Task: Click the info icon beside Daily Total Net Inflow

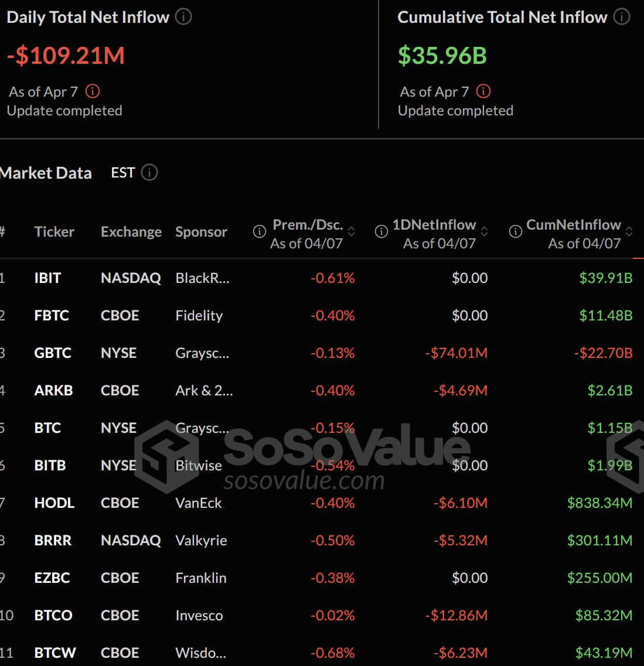Action: 183,17
